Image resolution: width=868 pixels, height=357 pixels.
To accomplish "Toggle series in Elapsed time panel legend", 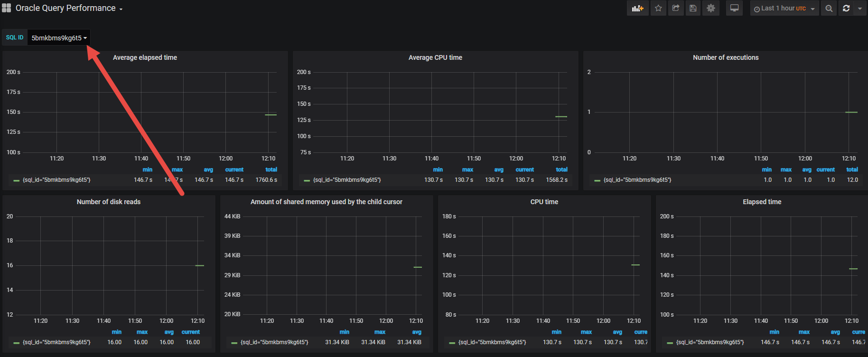I will tap(710, 342).
